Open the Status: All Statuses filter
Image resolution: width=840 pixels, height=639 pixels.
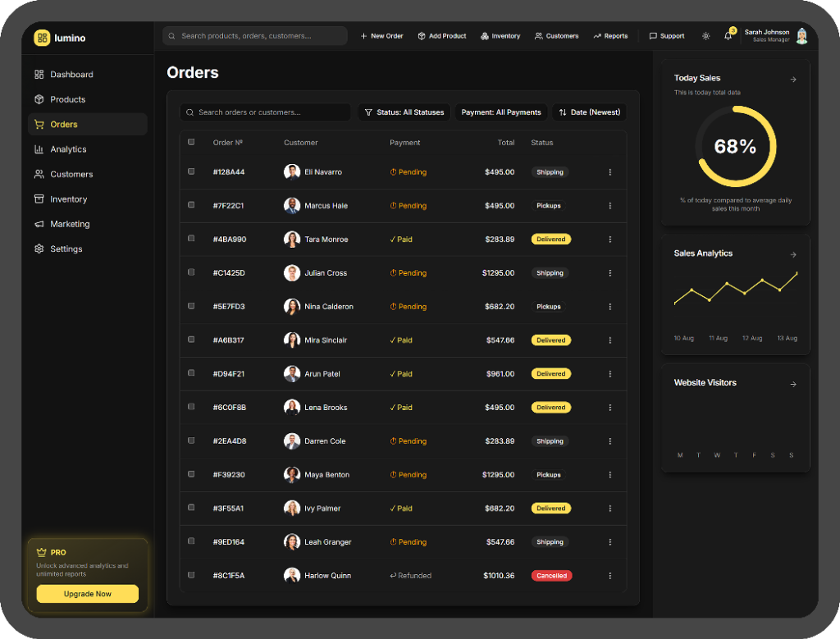tap(404, 112)
